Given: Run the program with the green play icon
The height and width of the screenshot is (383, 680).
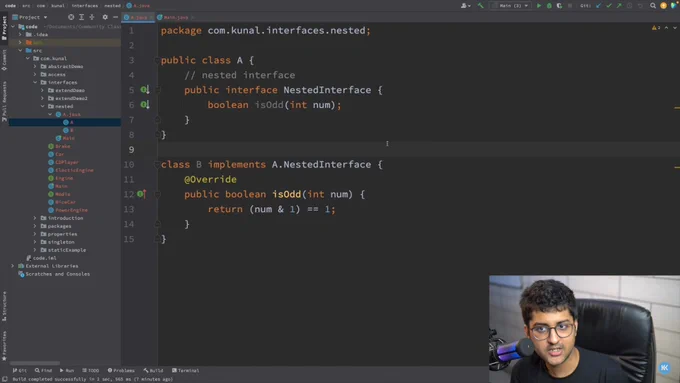Looking at the screenshot, I should (539, 6).
